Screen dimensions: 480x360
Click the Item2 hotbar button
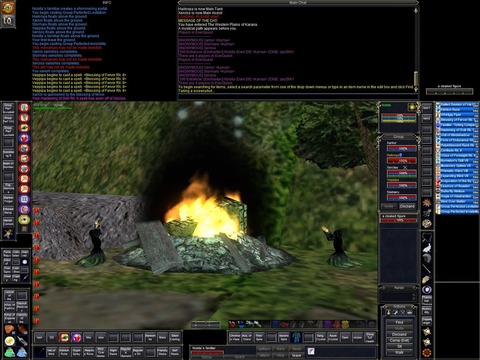[427, 118]
